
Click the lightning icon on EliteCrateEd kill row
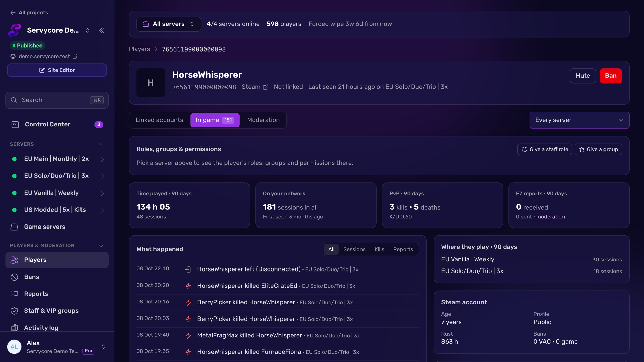click(x=188, y=286)
